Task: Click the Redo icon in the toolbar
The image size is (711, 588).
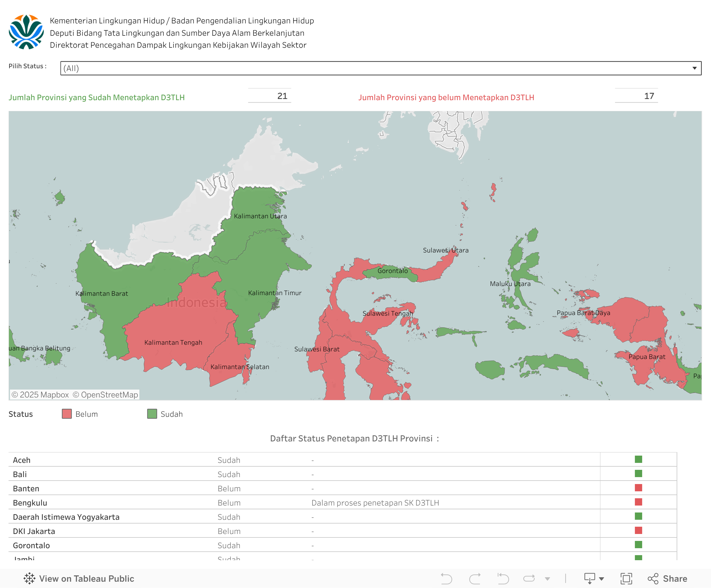Action: pyautogui.click(x=475, y=579)
